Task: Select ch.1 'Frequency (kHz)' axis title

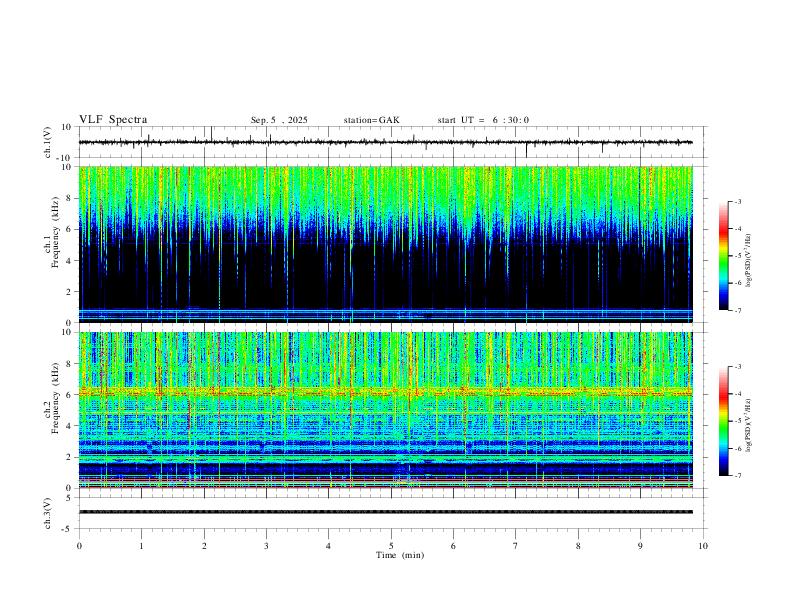Action: [x=55, y=231]
